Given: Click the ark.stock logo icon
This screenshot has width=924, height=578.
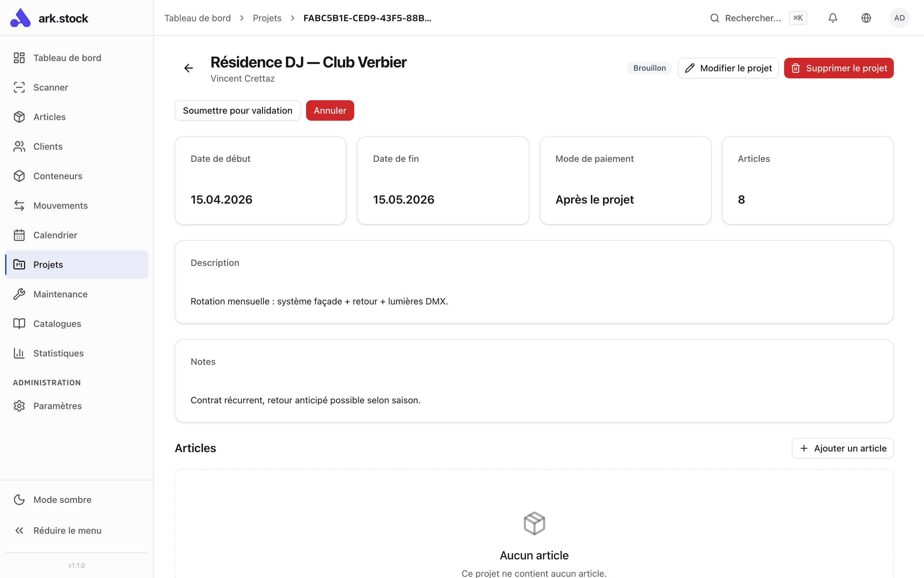Looking at the screenshot, I should [x=20, y=18].
